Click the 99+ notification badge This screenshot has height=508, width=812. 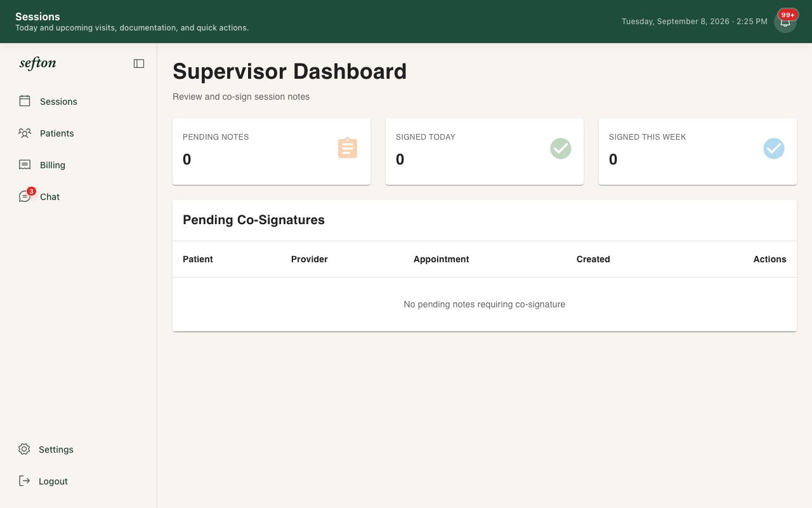point(788,15)
